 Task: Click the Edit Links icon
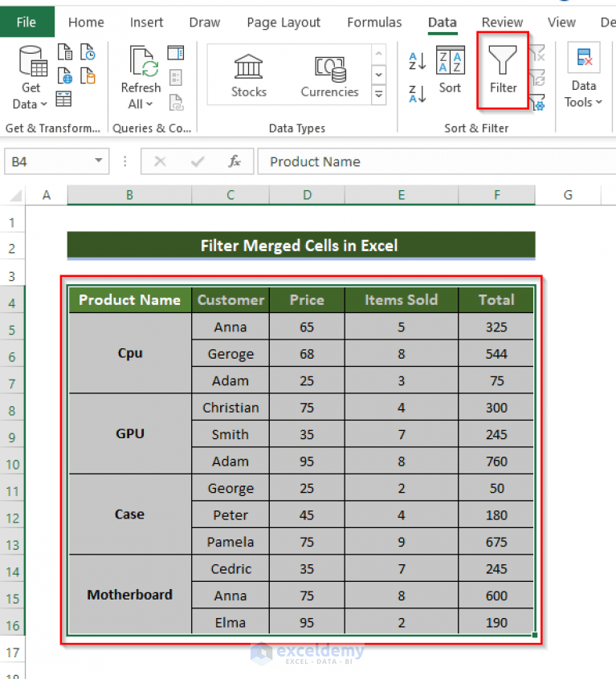176,103
